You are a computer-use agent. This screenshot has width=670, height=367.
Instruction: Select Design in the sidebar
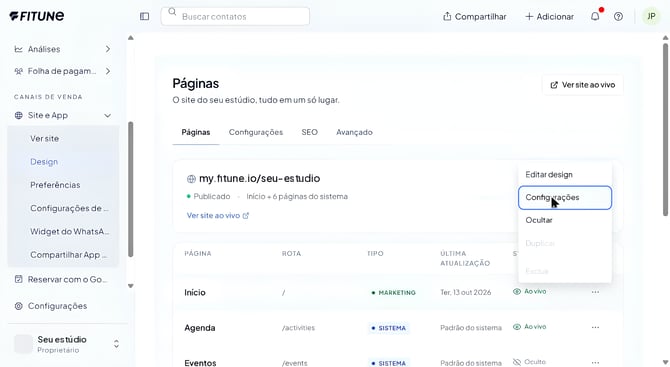click(44, 161)
